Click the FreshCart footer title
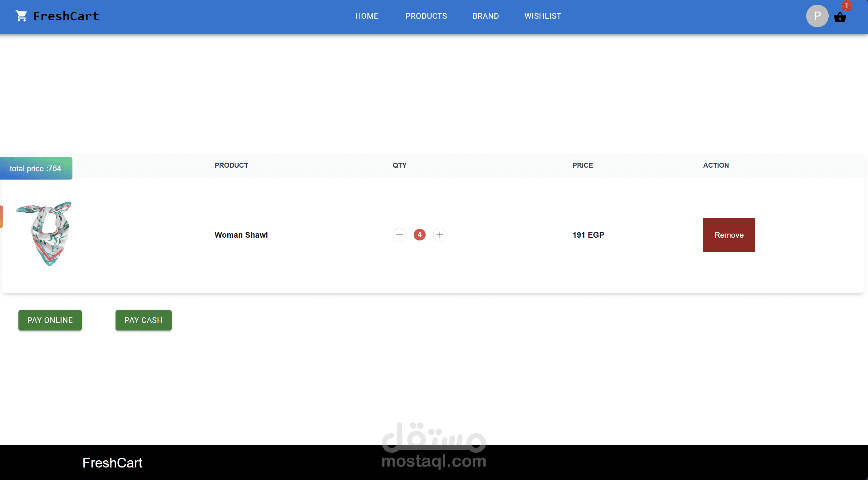This screenshot has height=480, width=868. 112,463
